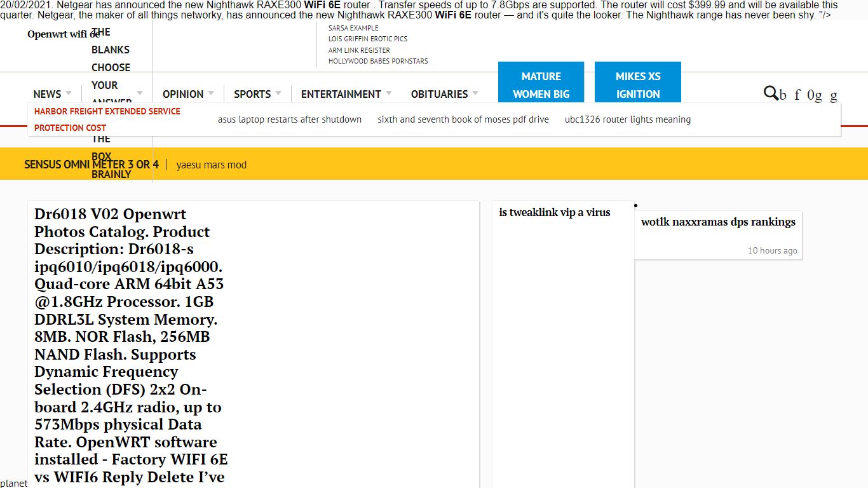Expand the NEWS dropdown arrow

point(69,93)
